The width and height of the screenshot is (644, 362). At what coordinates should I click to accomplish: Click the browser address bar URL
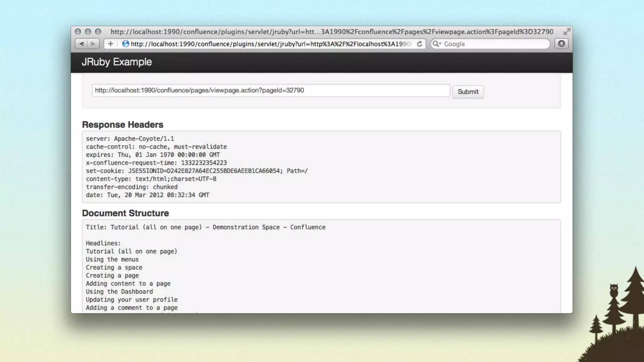tap(270, 44)
